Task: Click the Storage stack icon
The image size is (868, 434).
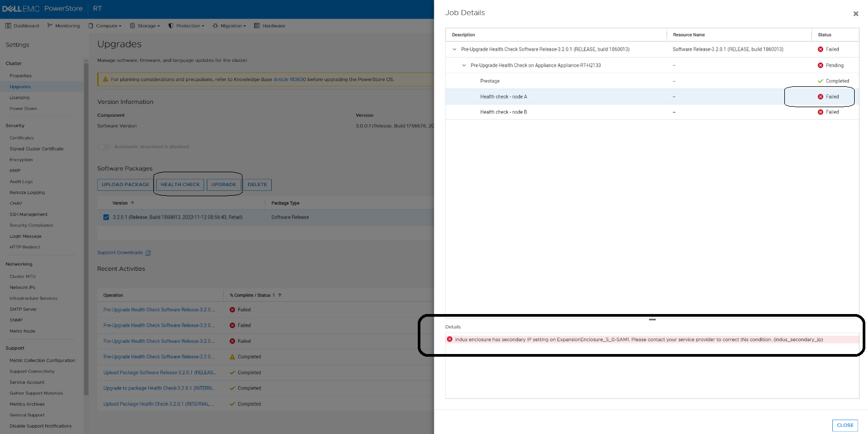Action: [132, 26]
